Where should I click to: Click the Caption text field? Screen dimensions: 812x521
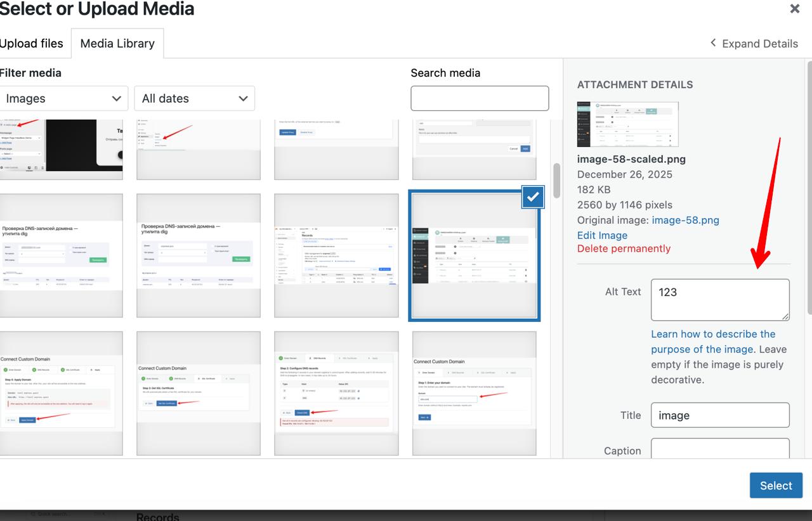[719, 449]
